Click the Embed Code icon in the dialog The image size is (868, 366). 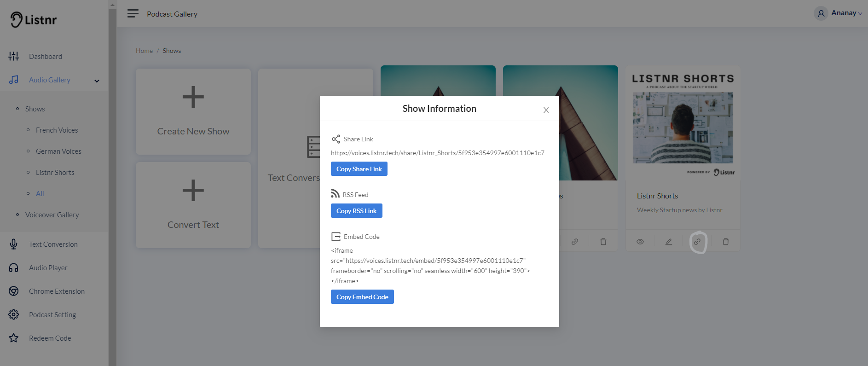pos(336,237)
